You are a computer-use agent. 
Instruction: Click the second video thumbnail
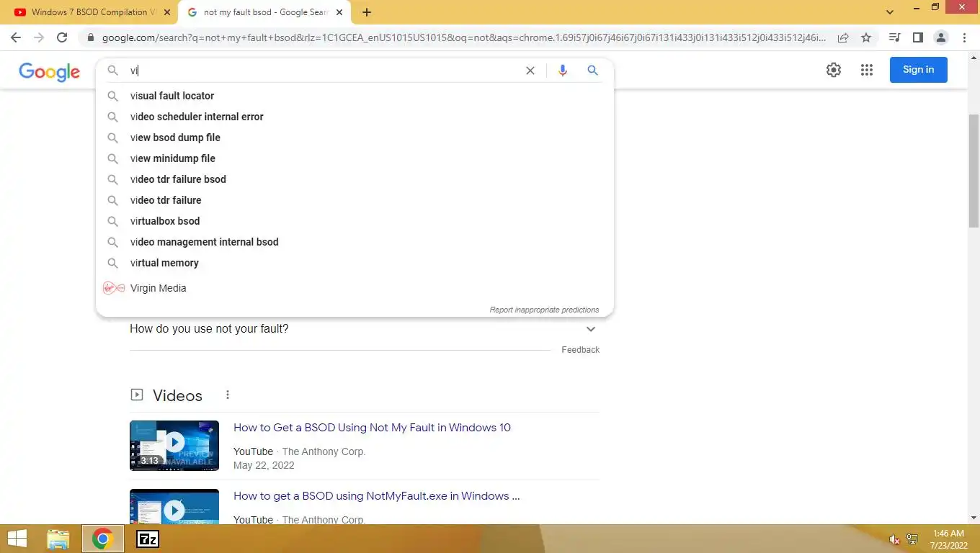(x=174, y=507)
